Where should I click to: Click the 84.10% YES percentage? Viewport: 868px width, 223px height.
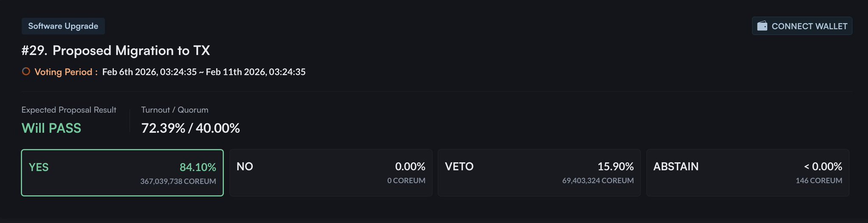click(x=198, y=167)
